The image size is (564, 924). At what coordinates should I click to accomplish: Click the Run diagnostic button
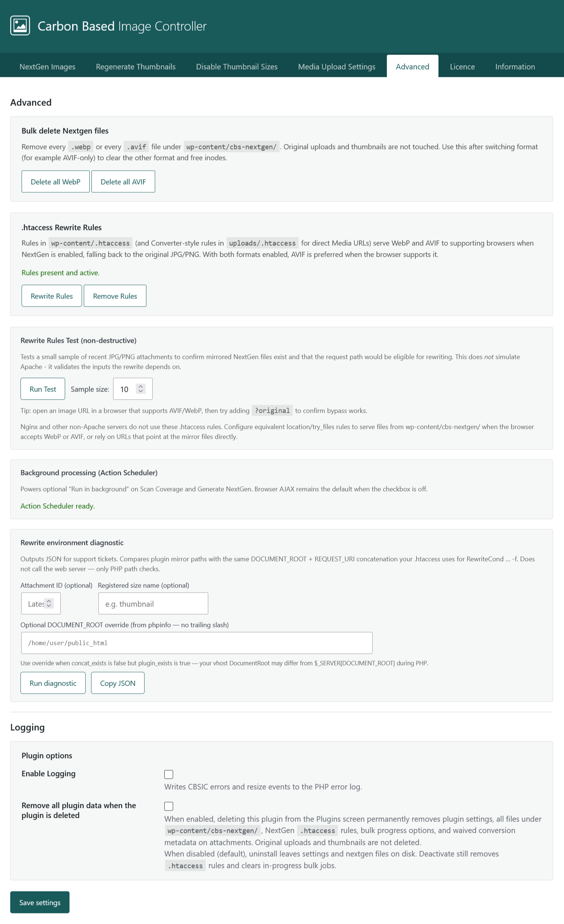(53, 683)
